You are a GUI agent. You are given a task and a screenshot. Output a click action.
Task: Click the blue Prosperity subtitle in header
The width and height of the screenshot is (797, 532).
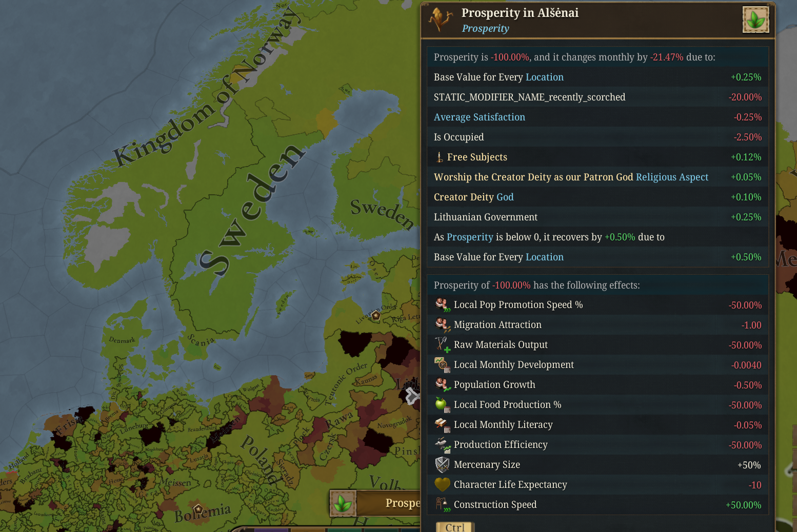pyautogui.click(x=485, y=28)
